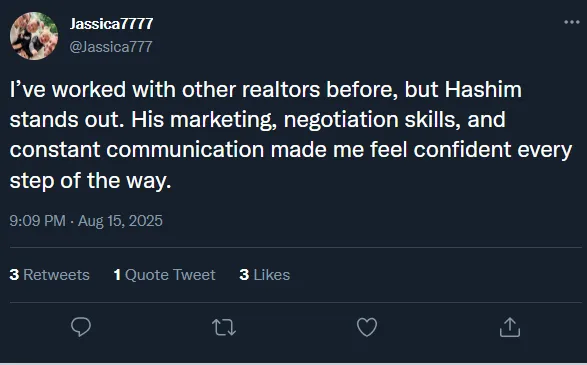Click the Aug 15, 2025 date
Image resolution: width=587 pixels, height=365 pixels.
[120, 220]
